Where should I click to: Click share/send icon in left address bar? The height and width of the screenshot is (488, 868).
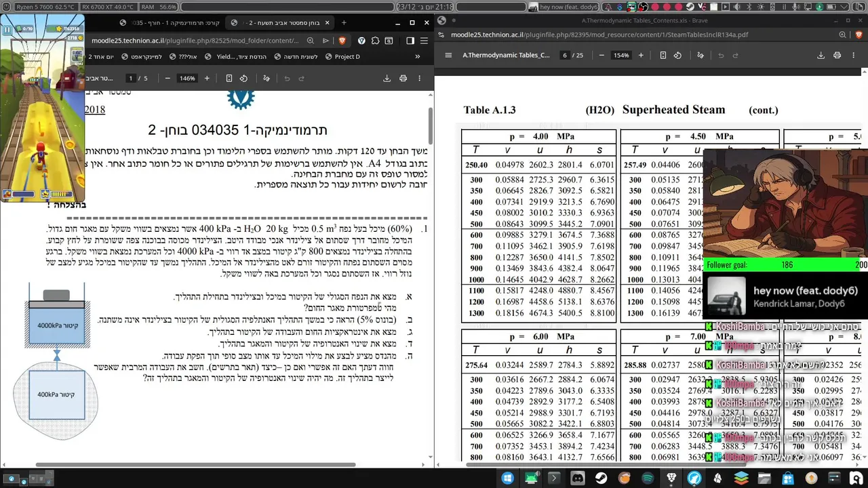(325, 41)
